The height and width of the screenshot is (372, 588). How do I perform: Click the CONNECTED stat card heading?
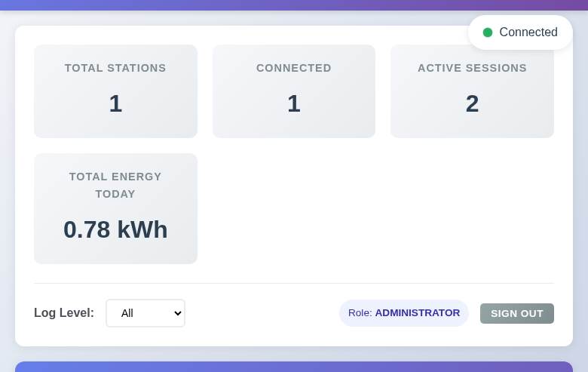tap(294, 68)
